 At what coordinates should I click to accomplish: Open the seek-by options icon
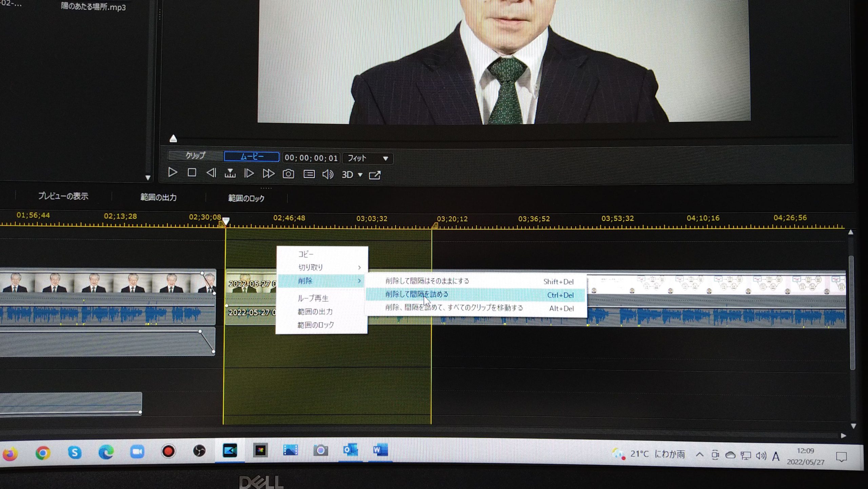230,174
